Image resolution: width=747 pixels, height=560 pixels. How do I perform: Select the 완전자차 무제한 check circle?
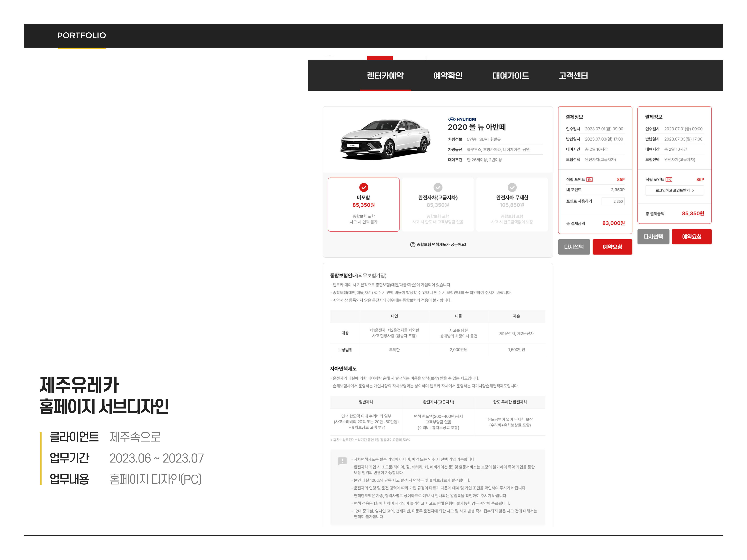pos(512,187)
